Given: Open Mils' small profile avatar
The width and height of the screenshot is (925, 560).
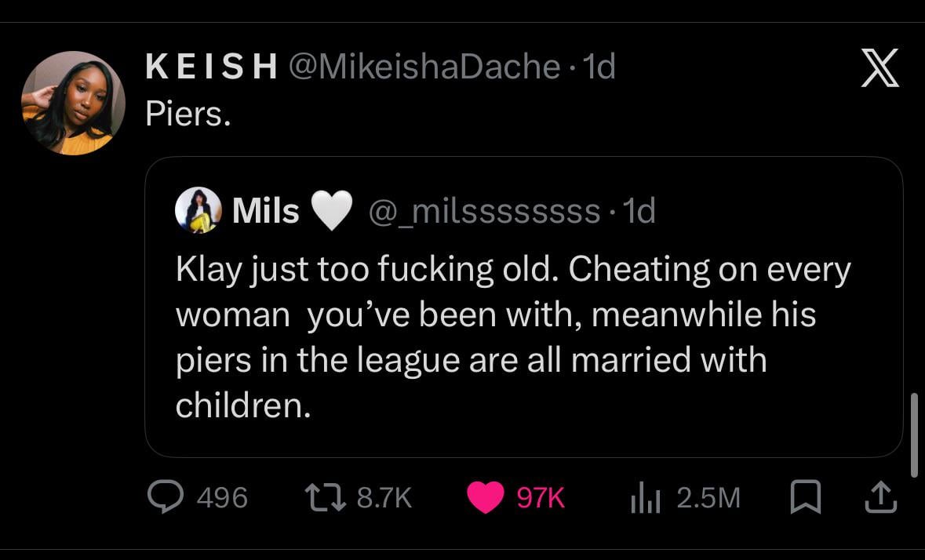Looking at the screenshot, I should point(197,211).
